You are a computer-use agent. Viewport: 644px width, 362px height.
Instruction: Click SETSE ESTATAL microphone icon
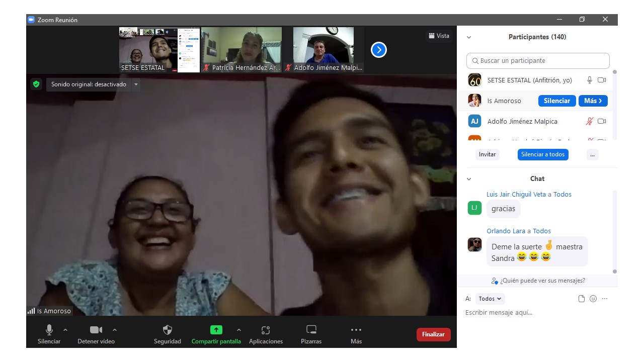[590, 80]
